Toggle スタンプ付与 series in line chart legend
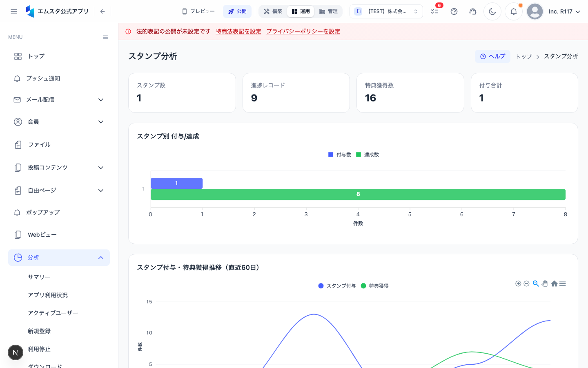Screen dimensions: 588x368 (x=337, y=286)
